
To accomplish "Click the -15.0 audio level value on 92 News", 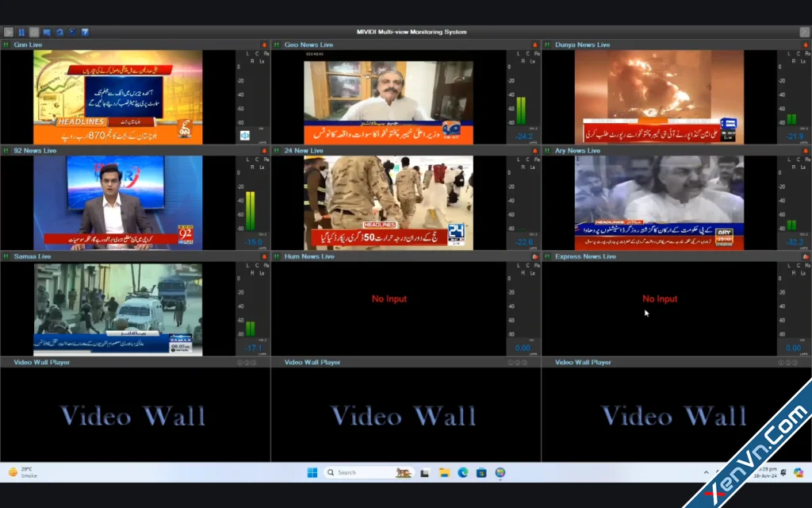I will click(253, 242).
